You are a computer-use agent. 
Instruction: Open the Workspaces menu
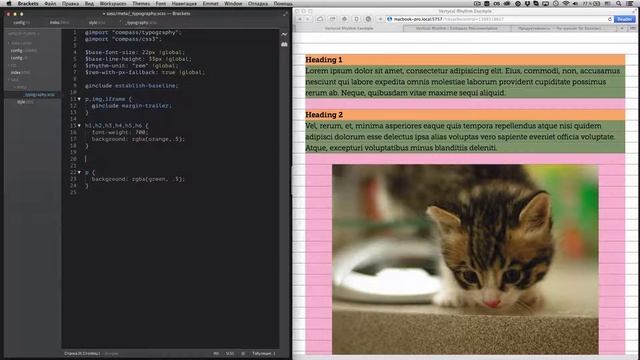point(113,3)
